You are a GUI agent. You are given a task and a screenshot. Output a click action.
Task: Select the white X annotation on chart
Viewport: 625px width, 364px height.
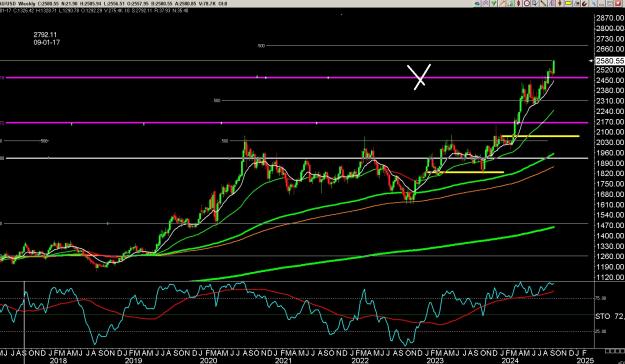point(419,77)
